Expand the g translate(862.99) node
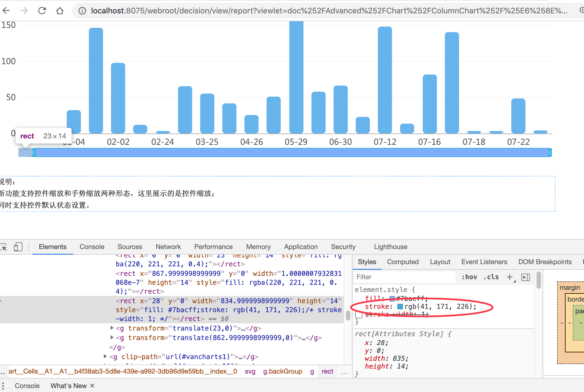This screenshot has width=584, height=392. pyautogui.click(x=112, y=337)
